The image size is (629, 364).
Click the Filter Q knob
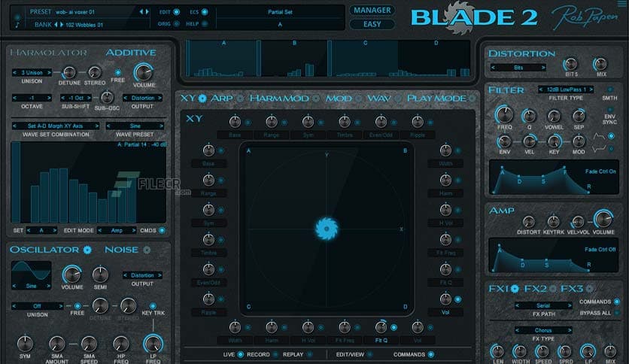pos(529,117)
